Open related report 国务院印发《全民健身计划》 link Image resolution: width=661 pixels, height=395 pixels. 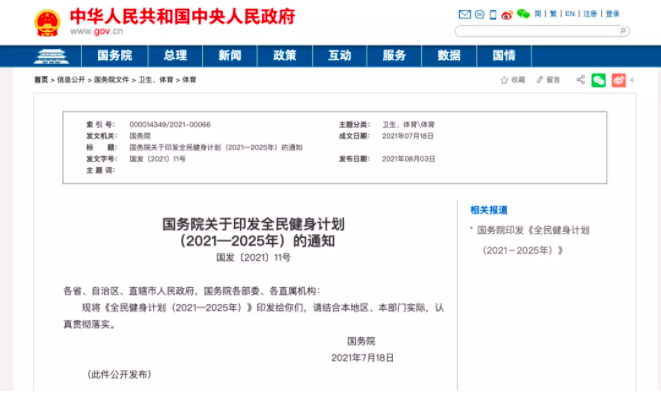pyautogui.click(x=533, y=240)
